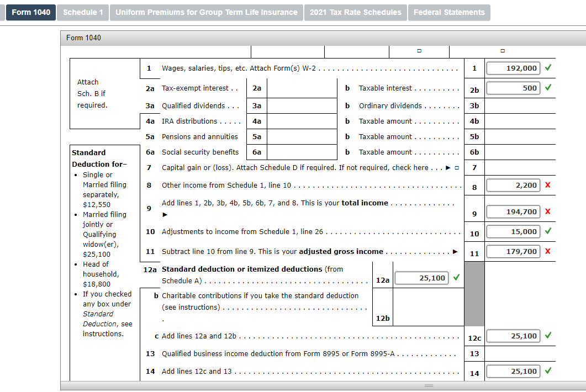Click 'Head of household, $18,800' bullet text
586x392 pixels.
point(101,274)
